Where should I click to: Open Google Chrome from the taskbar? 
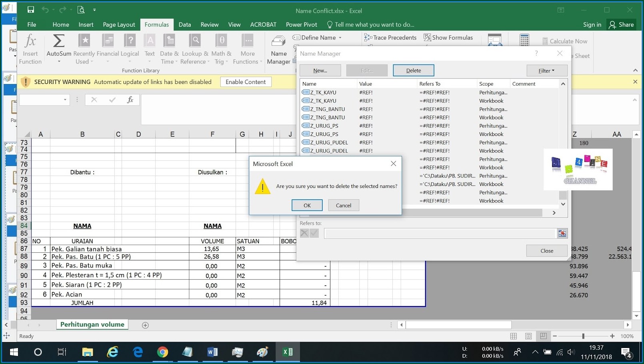pos(162,352)
